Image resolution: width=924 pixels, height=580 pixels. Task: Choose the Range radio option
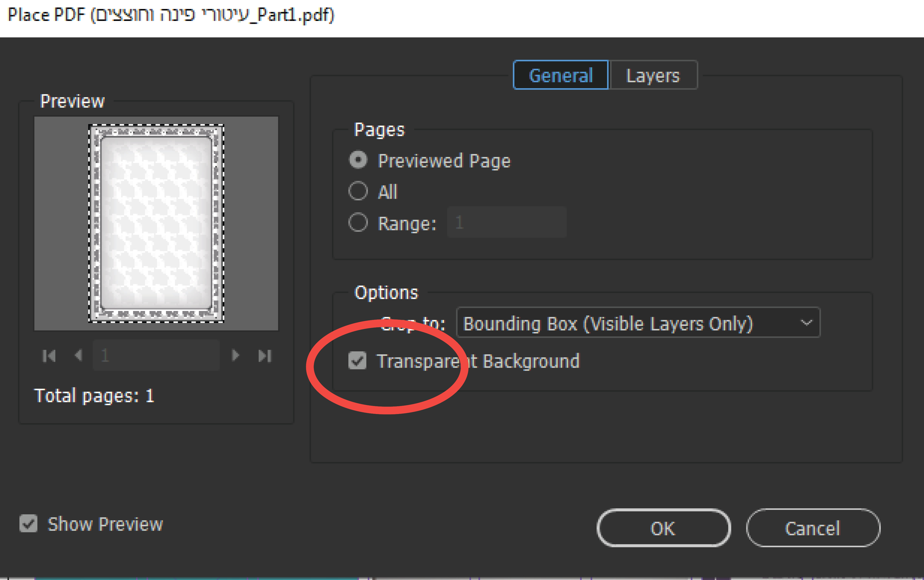coord(358,222)
